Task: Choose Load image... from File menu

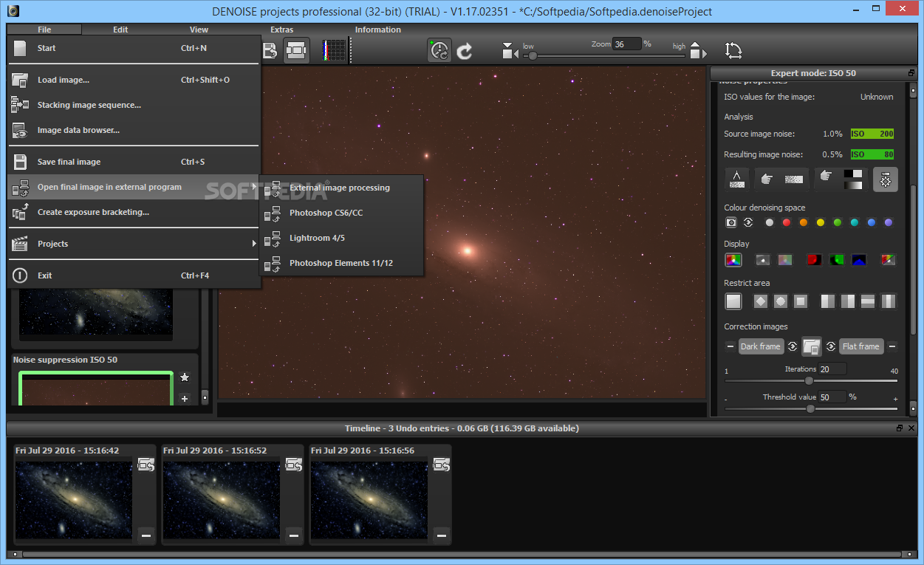Action: click(x=134, y=80)
